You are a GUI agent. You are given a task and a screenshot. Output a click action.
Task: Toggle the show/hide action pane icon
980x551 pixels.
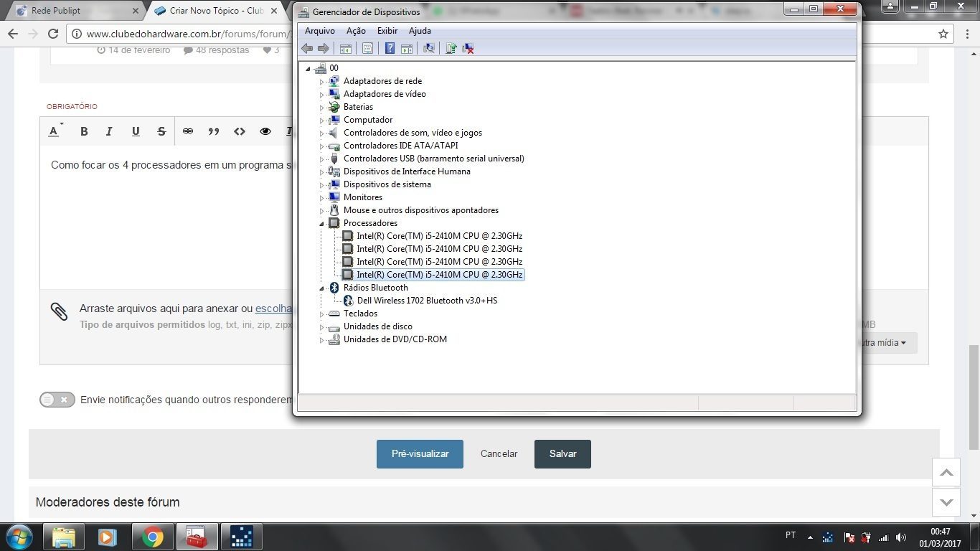click(407, 48)
